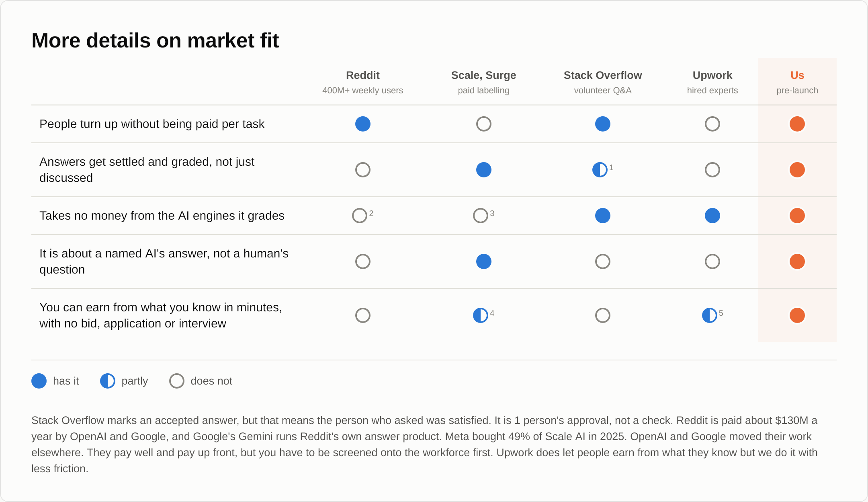
Task: Click the 'does not' legend empty circle
Action: tap(176, 381)
